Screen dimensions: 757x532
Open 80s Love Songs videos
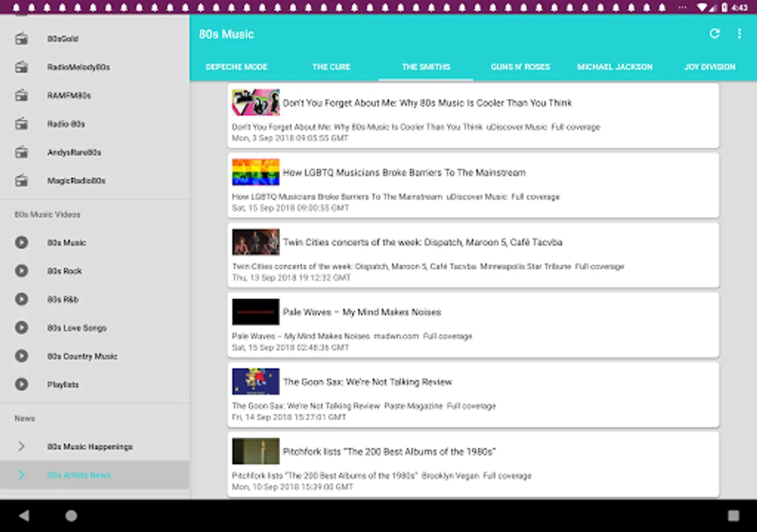click(95, 327)
